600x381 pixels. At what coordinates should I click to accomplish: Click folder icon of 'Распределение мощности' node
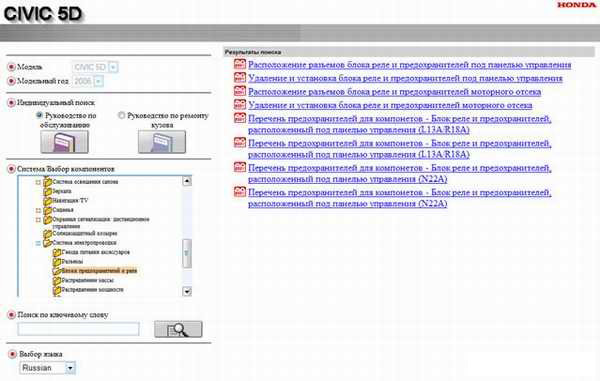tap(57, 290)
